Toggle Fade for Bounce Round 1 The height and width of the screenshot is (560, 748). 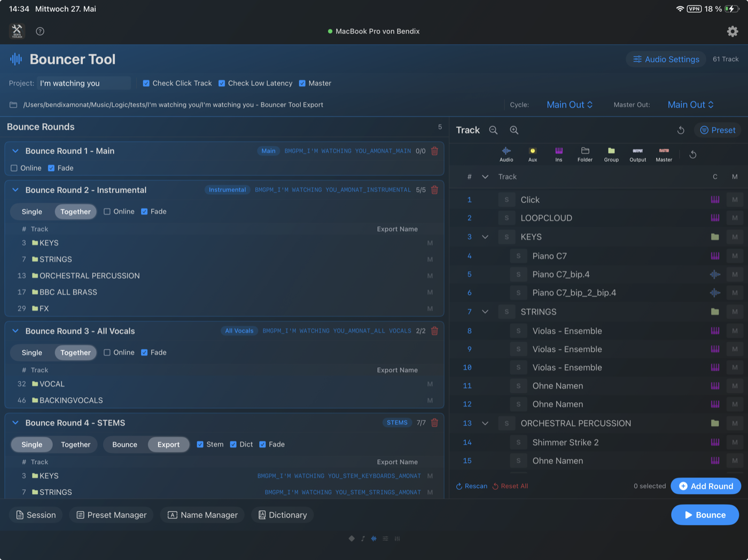[x=51, y=168]
